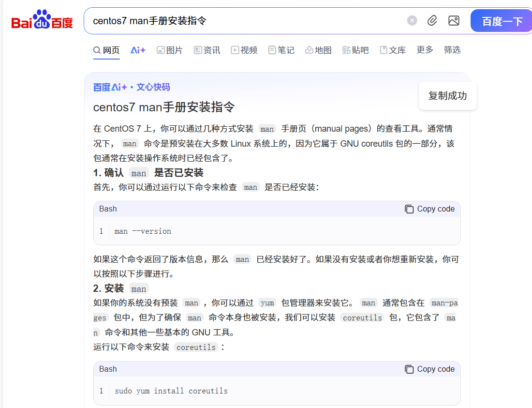The image size is (532, 408).
Task: Attach a file via paperclip icon
Action: click(x=432, y=21)
